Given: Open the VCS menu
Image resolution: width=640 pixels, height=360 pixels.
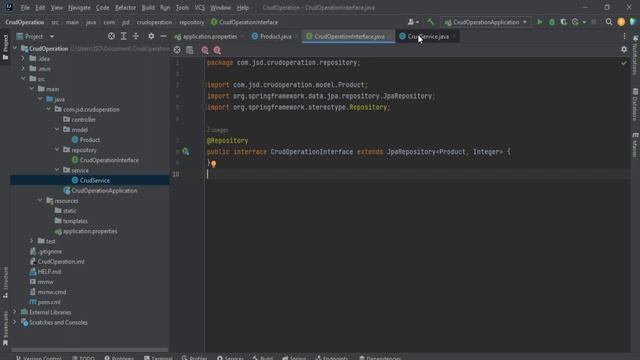Looking at the screenshot, I should point(200,7).
